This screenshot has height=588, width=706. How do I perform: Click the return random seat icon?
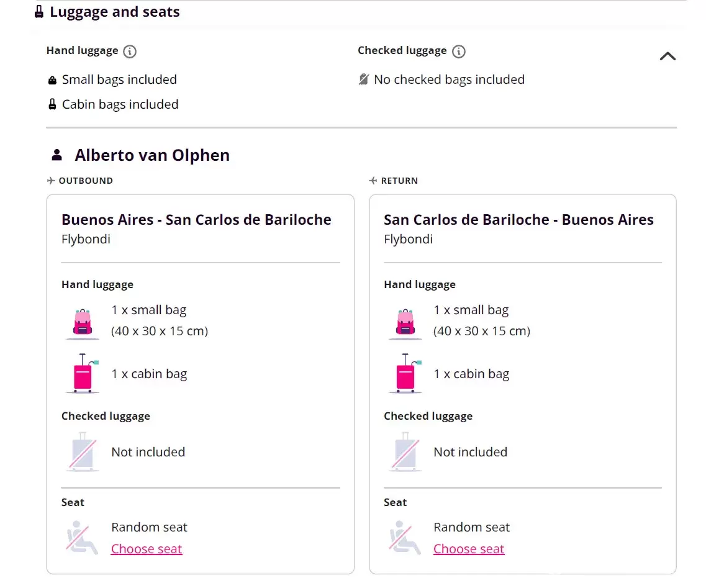(x=405, y=538)
